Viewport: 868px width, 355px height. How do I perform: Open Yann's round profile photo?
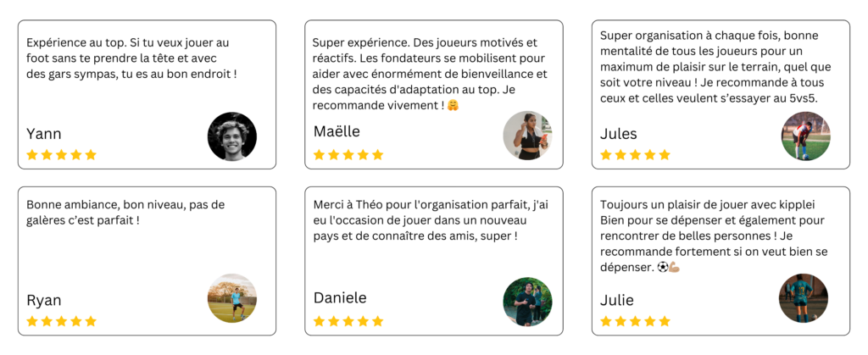[232, 136]
